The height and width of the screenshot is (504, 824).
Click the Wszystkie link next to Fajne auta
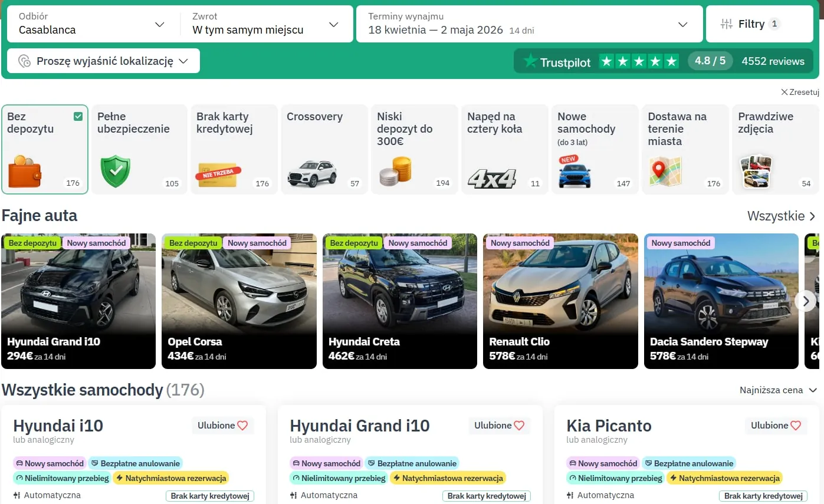(x=781, y=216)
